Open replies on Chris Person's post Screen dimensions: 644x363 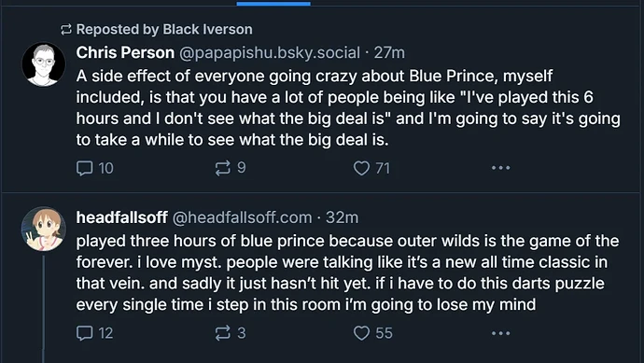click(x=95, y=168)
